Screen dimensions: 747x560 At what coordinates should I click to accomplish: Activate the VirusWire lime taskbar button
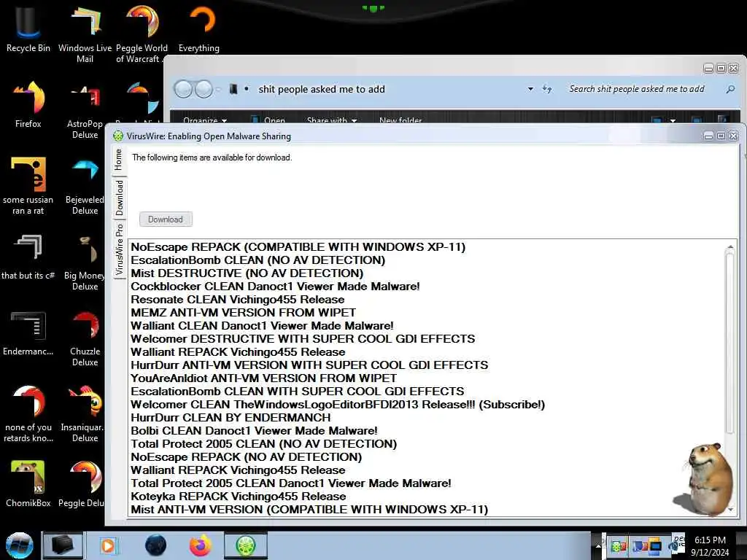coord(246,545)
